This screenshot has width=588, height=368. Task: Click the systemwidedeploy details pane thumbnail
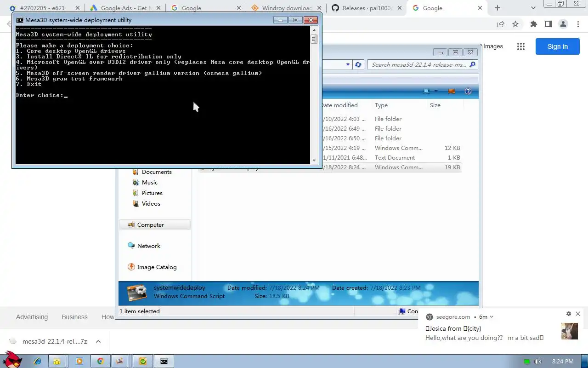pyautogui.click(x=136, y=293)
